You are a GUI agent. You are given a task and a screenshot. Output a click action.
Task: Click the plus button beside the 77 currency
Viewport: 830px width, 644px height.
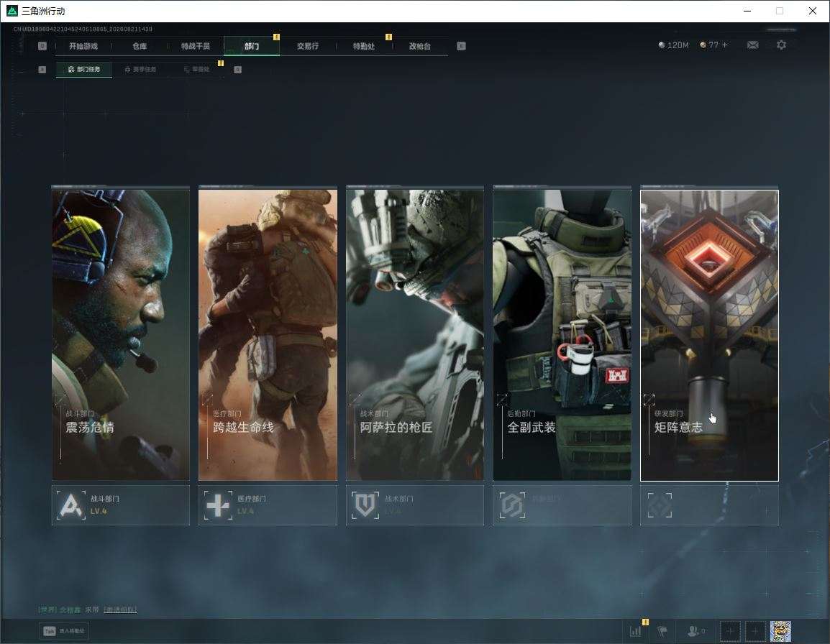[x=725, y=45]
